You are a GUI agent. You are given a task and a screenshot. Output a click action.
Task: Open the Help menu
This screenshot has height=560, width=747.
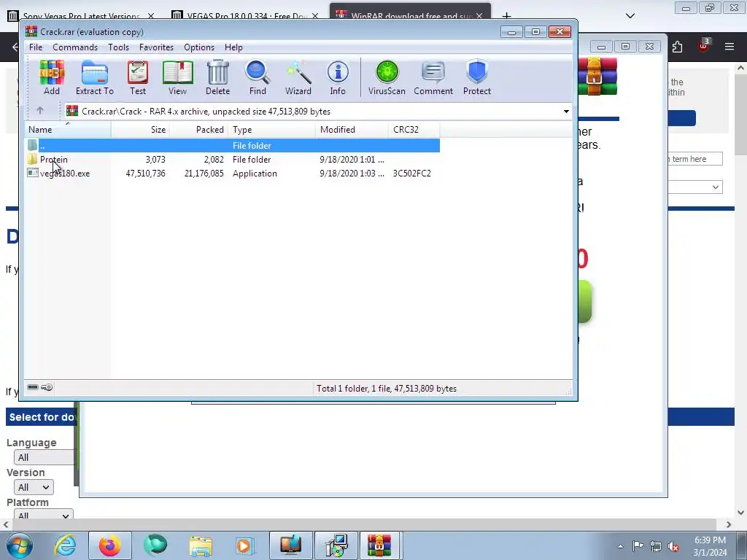(x=233, y=47)
